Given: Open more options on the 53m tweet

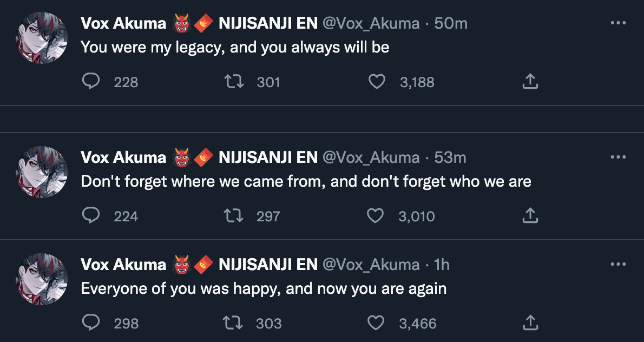Looking at the screenshot, I should coord(618,157).
